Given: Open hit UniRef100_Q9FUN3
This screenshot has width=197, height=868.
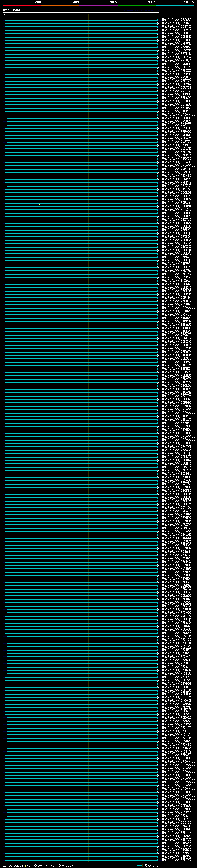Looking at the screenshot, I should coord(176,43).
